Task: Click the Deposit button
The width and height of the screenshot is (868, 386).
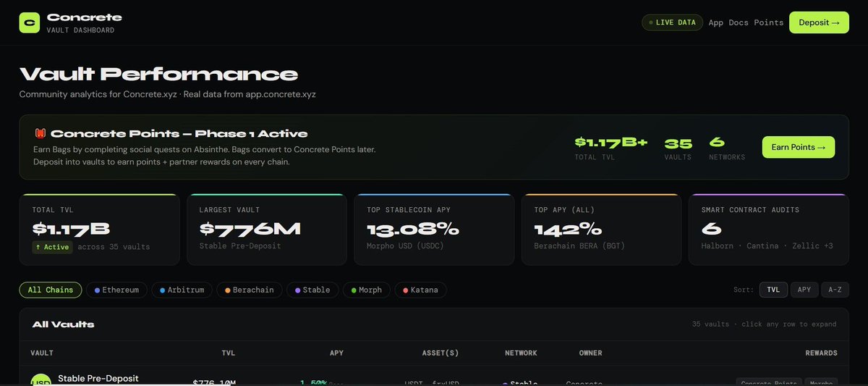Action: click(x=819, y=22)
